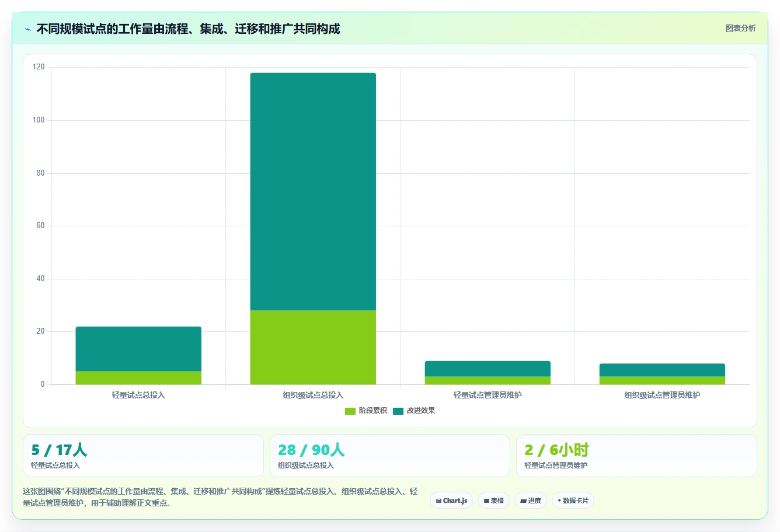Click the 图表分析 label in header

coord(740,28)
